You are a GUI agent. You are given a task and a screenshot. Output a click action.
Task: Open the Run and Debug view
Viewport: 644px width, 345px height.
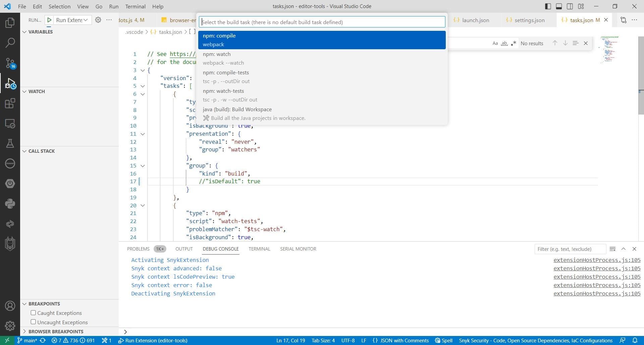click(10, 83)
